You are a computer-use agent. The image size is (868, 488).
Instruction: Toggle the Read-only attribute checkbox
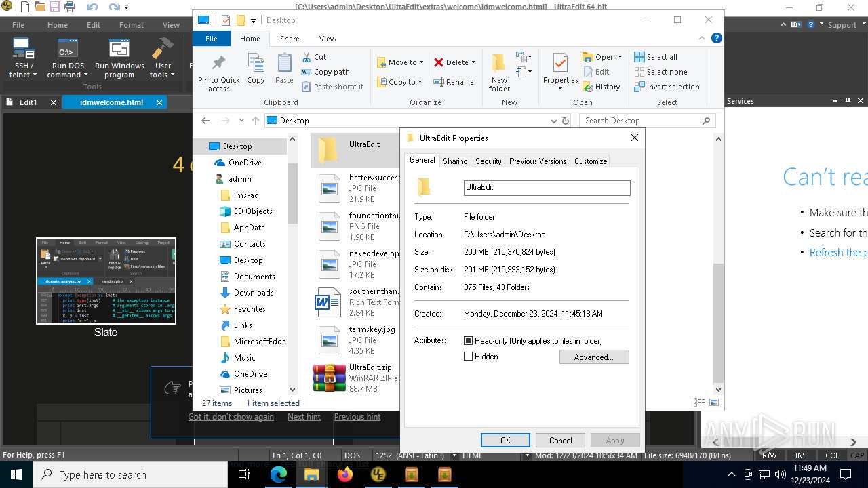pyautogui.click(x=468, y=341)
